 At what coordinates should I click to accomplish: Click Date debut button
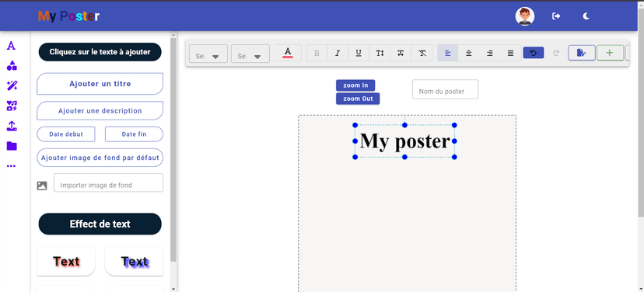click(x=65, y=134)
